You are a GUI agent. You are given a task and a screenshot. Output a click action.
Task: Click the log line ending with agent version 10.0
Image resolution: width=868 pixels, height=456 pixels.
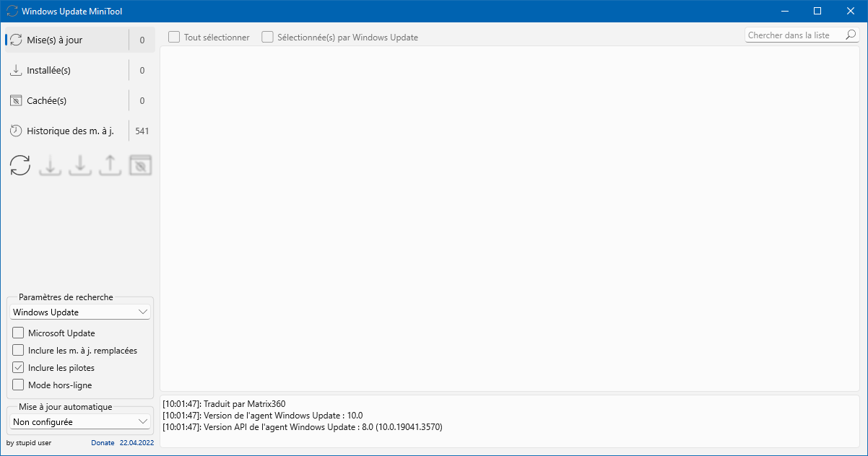click(x=262, y=416)
